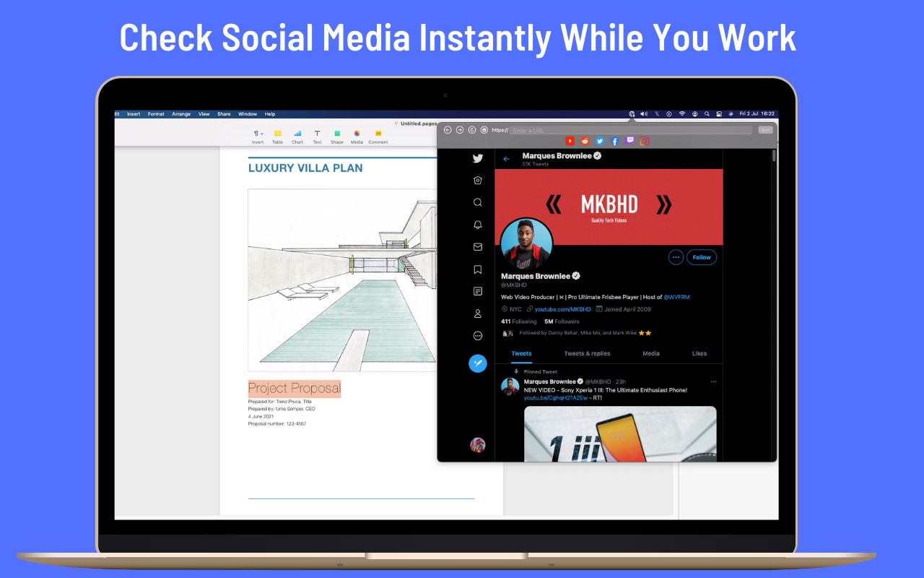This screenshot has height=578, width=924.
Task: Switch to the Likes tab
Action: point(699,353)
